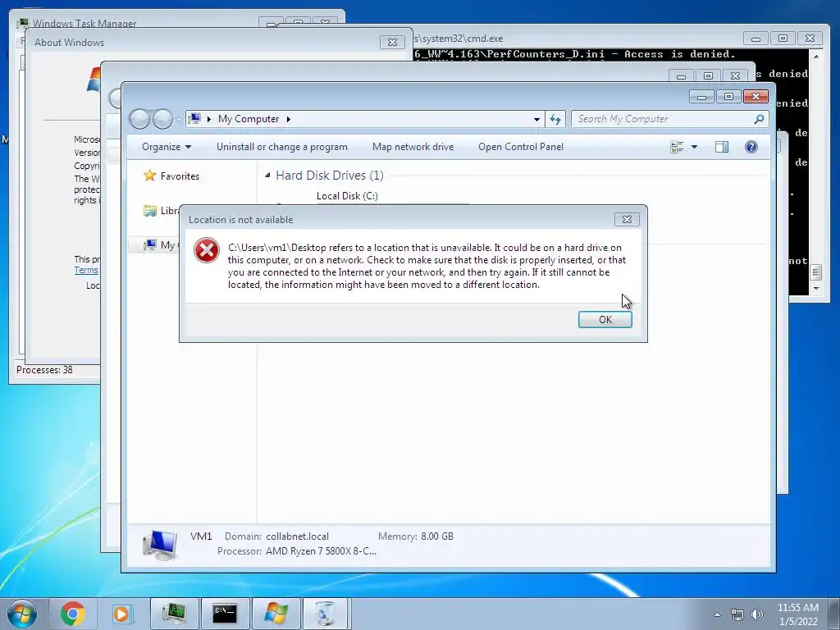Screen dimensions: 840x630
Task: Switch to Task Manager on the taskbar
Action: click(174, 614)
